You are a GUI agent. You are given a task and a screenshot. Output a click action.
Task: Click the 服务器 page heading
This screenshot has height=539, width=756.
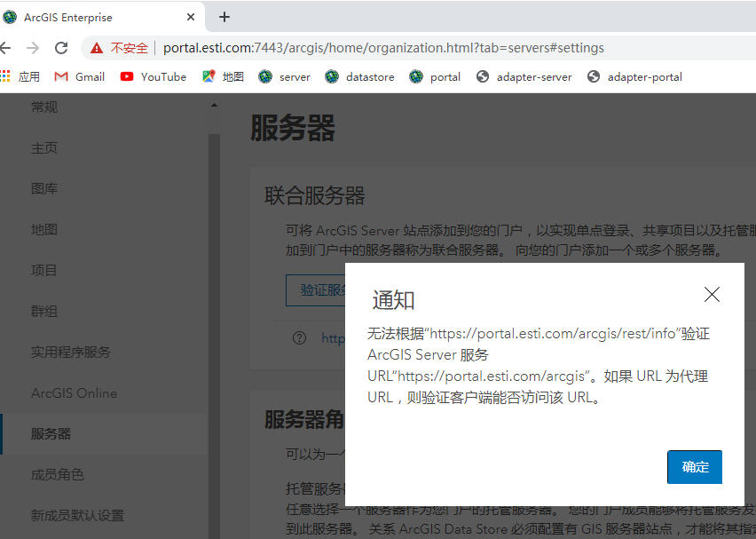click(x=293, y=128)
